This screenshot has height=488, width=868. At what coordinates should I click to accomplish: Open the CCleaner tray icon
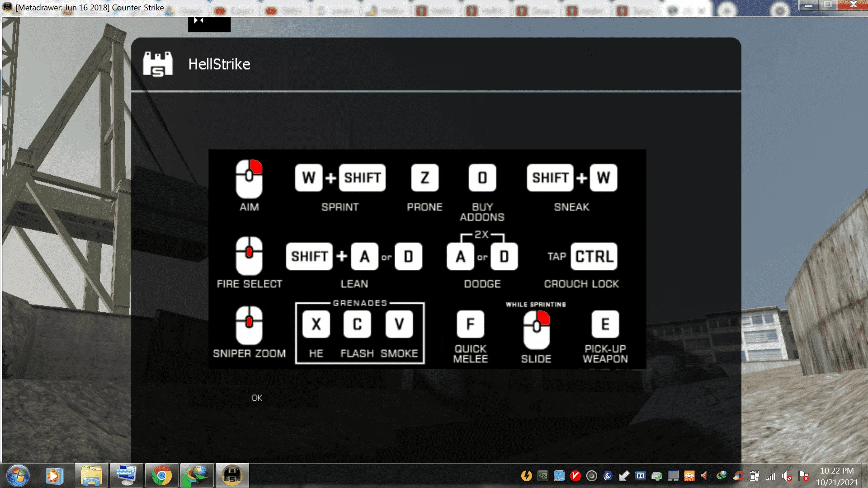point(738,476)
